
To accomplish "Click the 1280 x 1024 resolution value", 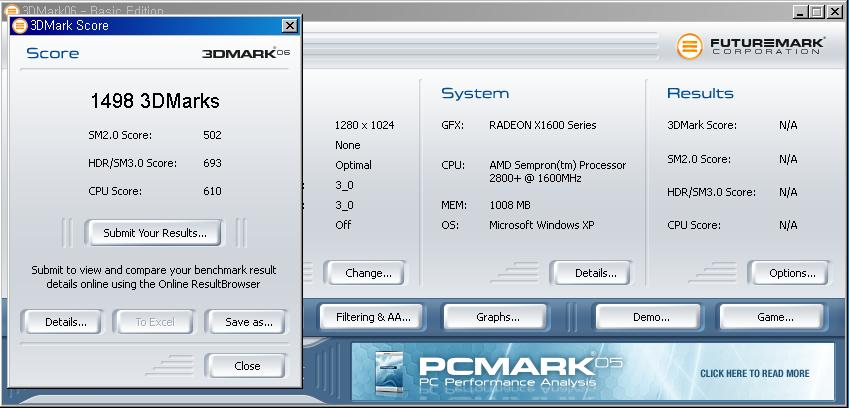I will pyautogui.click(x=364, y=125).
